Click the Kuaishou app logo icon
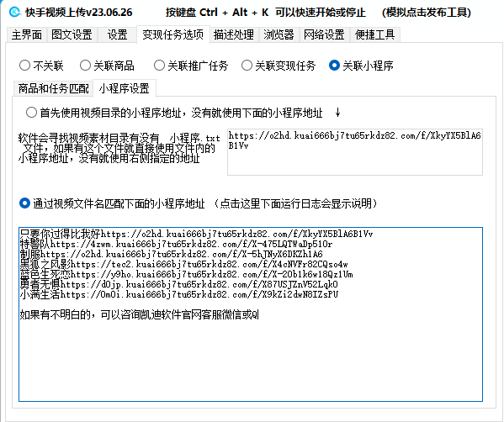Screen dimensions: 504x422 pos(14,13)
